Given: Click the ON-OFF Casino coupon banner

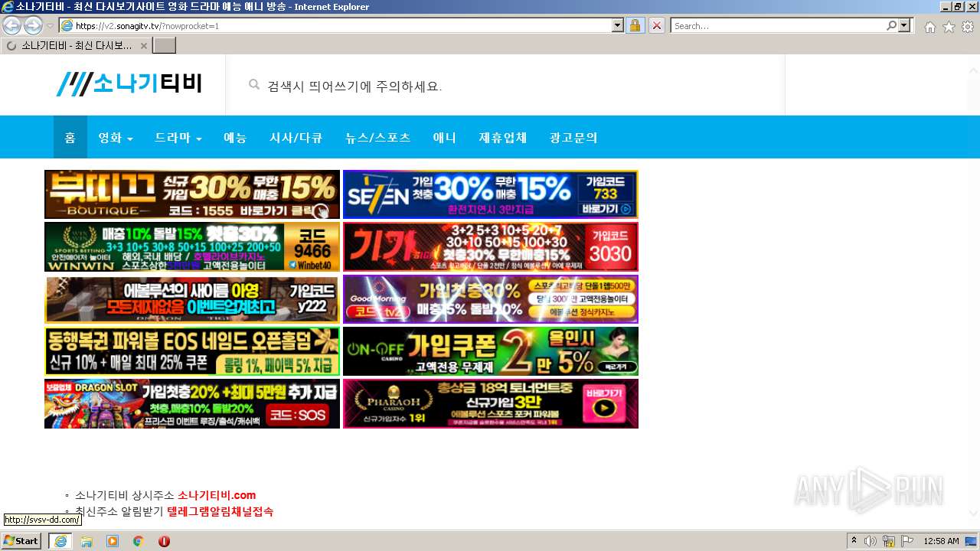Looking at the screenshot, I should pos(491,351).
